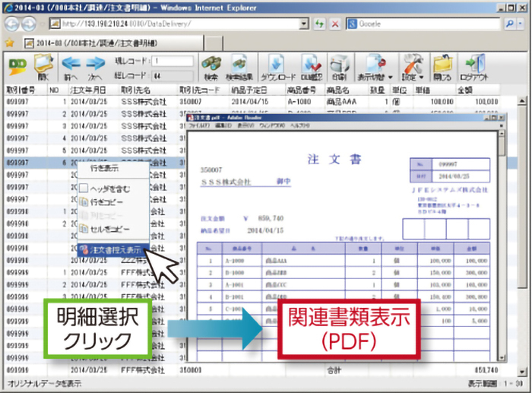Sort by the 金額 column header
This screenshot has height=393, width=532.
point(465,90)
